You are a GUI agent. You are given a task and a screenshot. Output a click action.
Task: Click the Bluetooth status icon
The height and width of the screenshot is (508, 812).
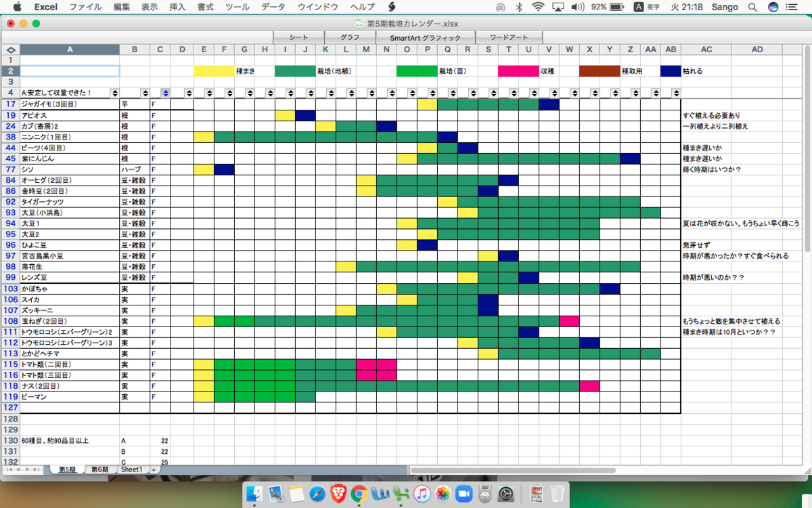[519, 7]
